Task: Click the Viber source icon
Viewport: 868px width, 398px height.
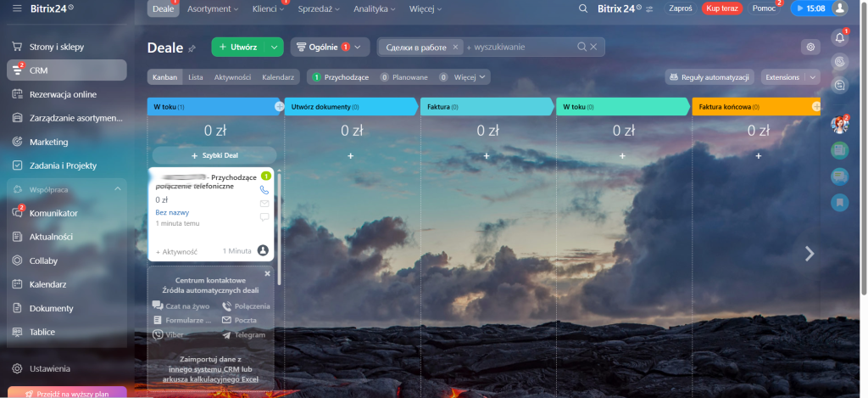Action: click(158, 334)
